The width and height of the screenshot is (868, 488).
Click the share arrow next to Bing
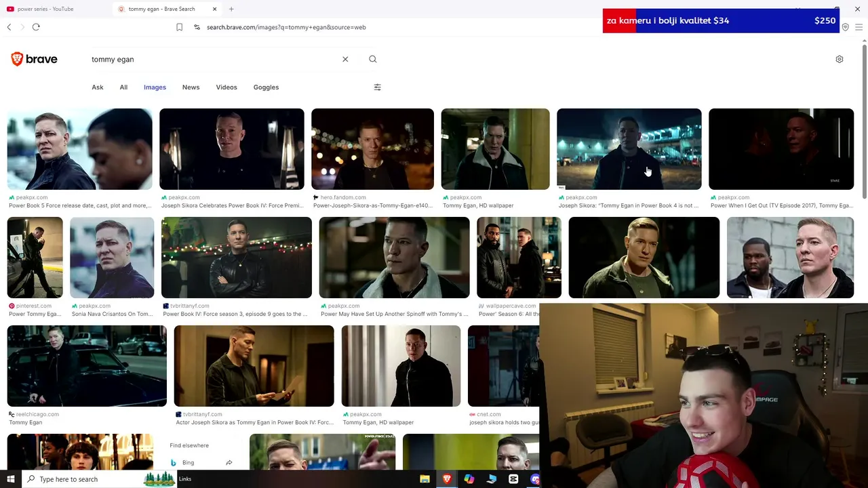pyautogui.click(x=229, y=462)
